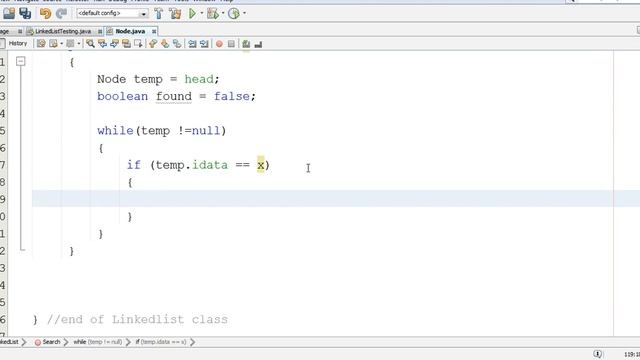Click Clean and Build project icon
The image size is (640, 360).
tap(175, 13)
